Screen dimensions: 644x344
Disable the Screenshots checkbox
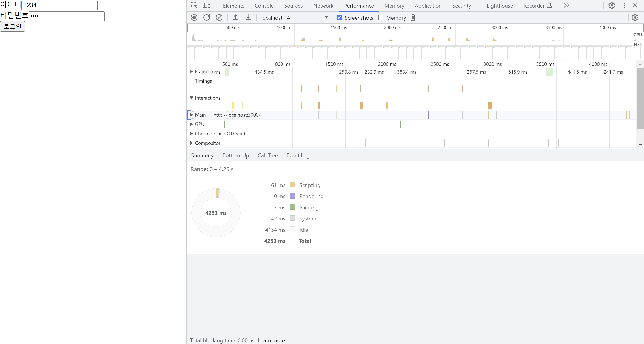coord(339,17)
